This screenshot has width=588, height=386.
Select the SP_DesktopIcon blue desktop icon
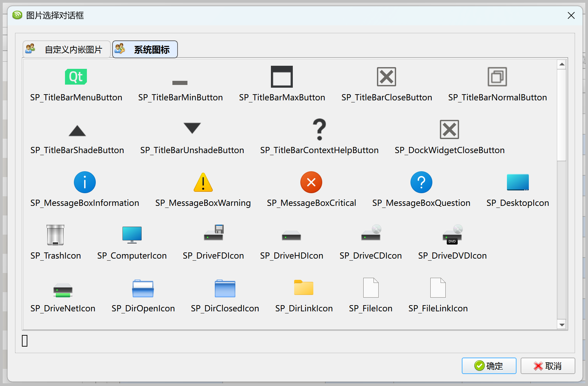tap(518, 182)
